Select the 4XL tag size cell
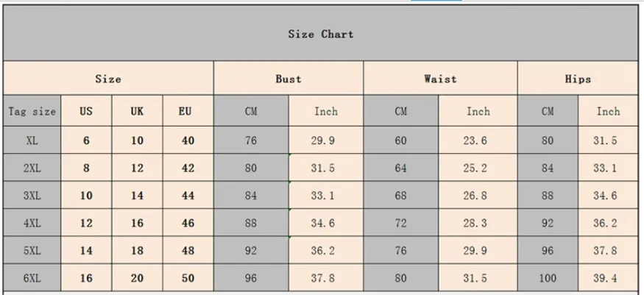This screenshot has width=644, height=295. pyautogui.click(x=32, y=223)
